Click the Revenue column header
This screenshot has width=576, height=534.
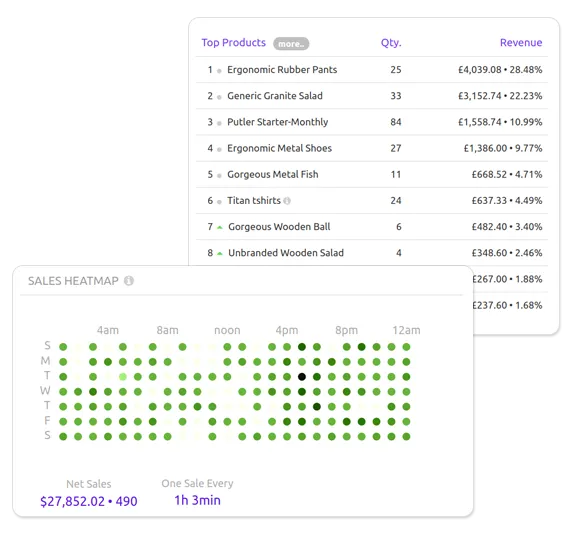point(521,43)
